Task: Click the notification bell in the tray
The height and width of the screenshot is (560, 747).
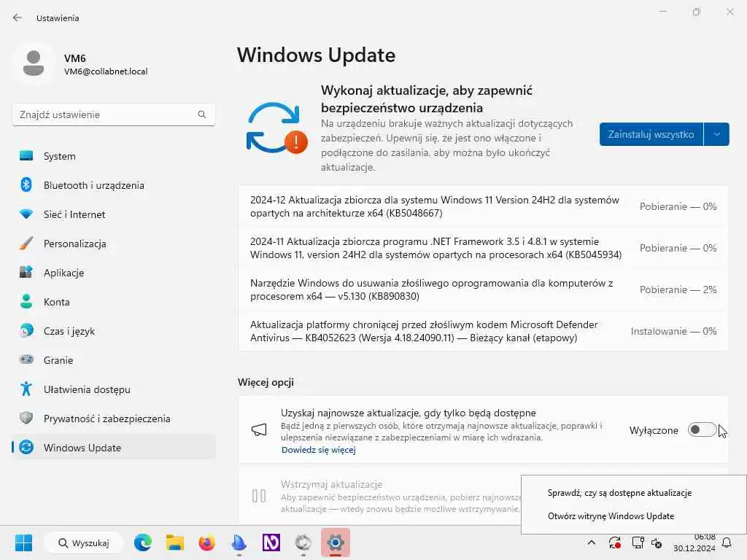Action: click(x=727, y=542)
